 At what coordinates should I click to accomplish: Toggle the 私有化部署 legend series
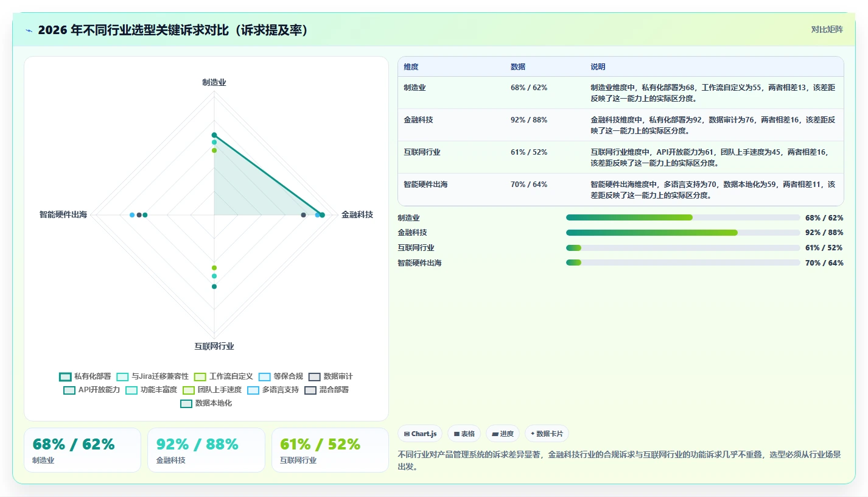85,376
